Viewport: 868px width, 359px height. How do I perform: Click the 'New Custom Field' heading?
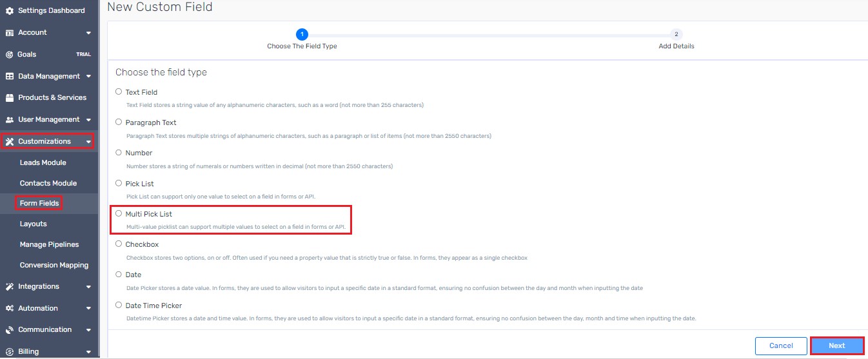click(160, 7)
